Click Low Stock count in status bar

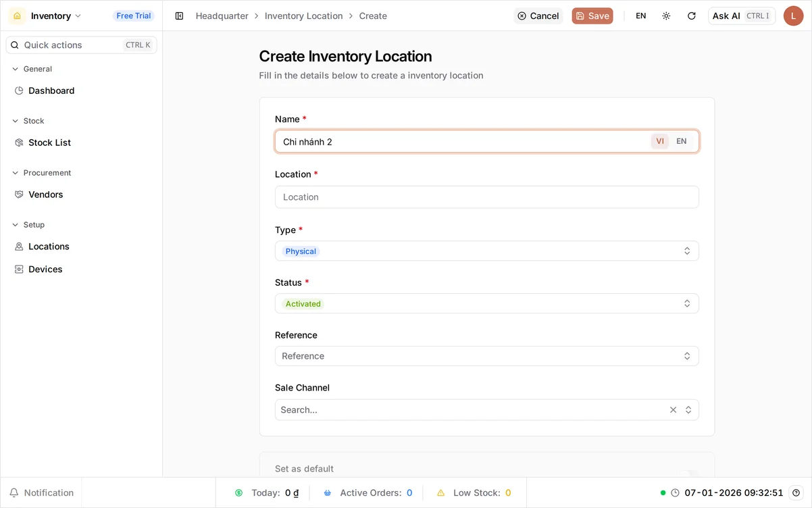[508, 493]
